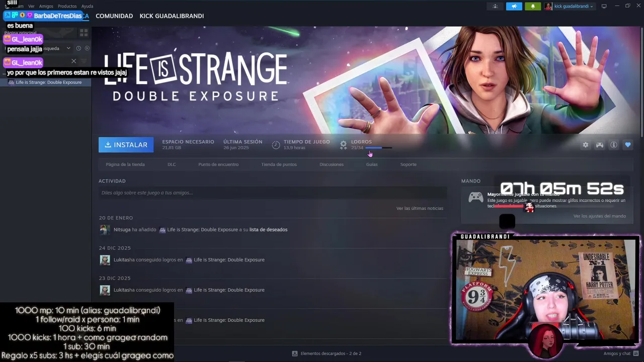Open Página de la tienda link
Screen dimensions: 644x362
125,164
